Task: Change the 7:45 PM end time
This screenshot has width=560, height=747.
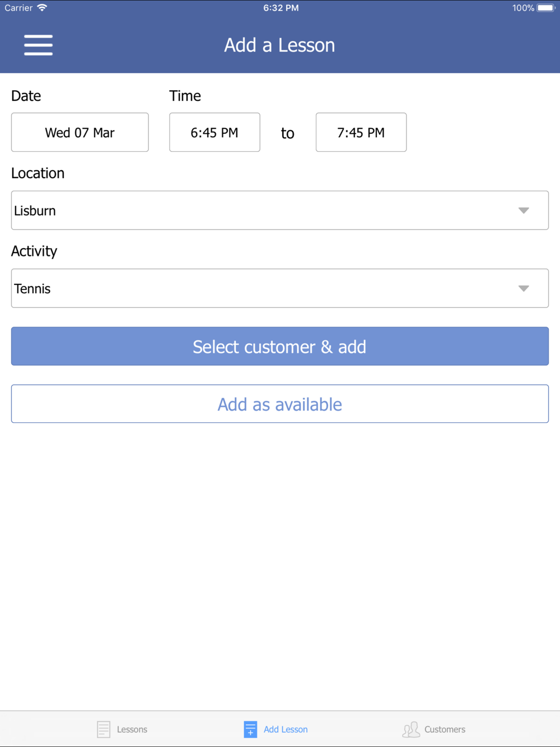Action: [361, 133]
